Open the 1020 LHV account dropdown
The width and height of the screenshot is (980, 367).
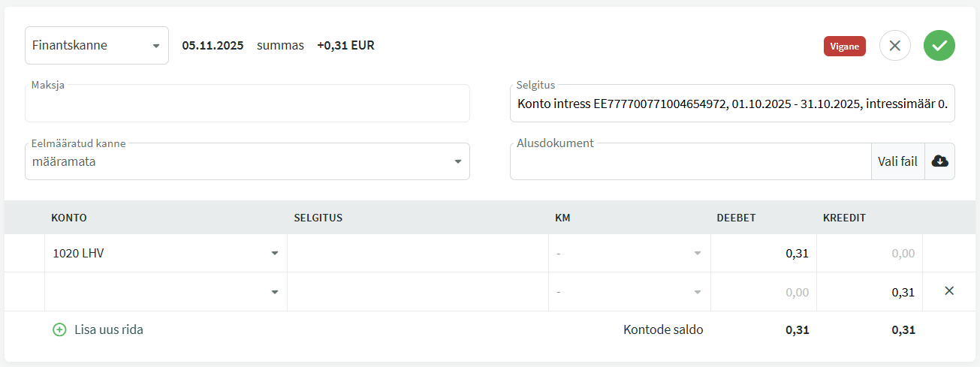(165, 253)
